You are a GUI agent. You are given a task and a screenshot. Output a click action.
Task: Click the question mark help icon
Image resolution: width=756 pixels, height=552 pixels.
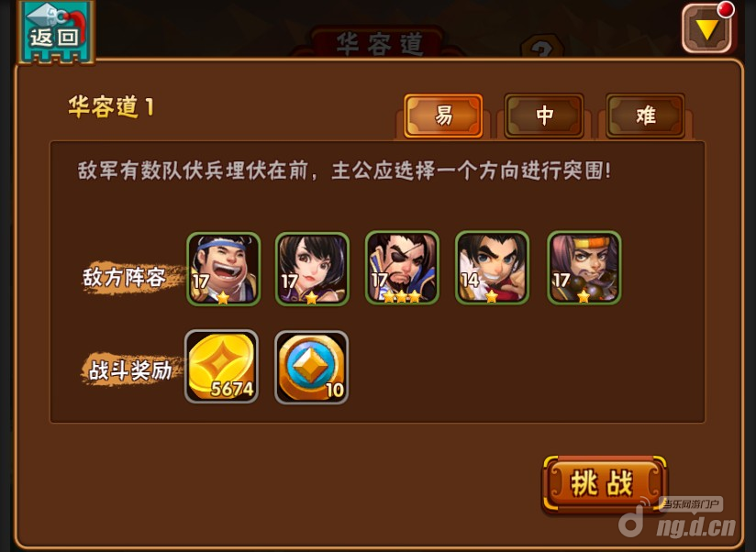pos(543,47)
